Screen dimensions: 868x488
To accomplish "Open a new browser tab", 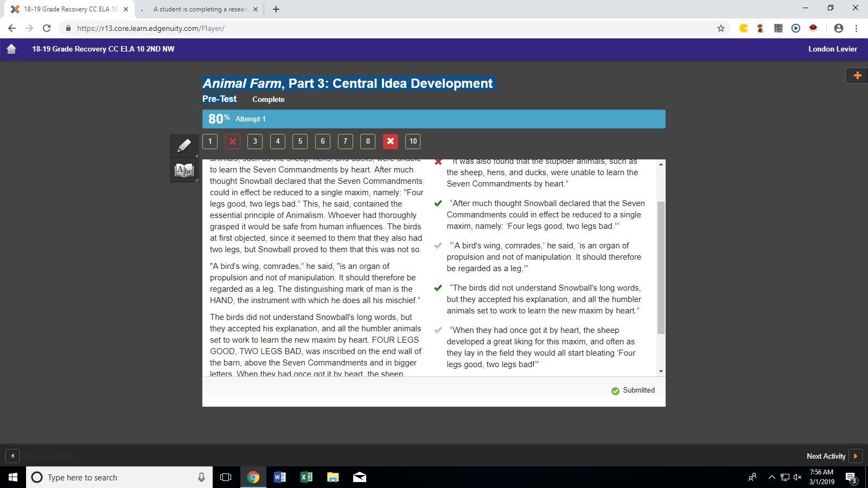I will [276, 9].
